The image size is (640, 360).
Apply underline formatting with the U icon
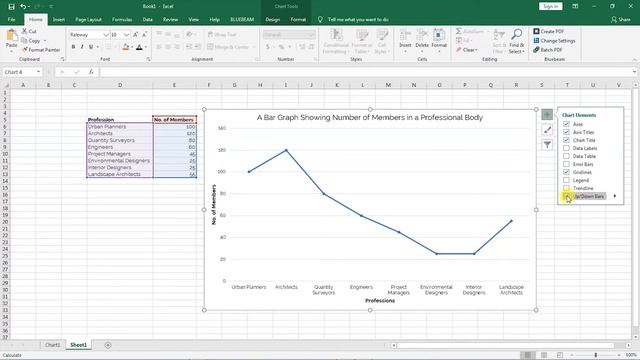(91, 47)
